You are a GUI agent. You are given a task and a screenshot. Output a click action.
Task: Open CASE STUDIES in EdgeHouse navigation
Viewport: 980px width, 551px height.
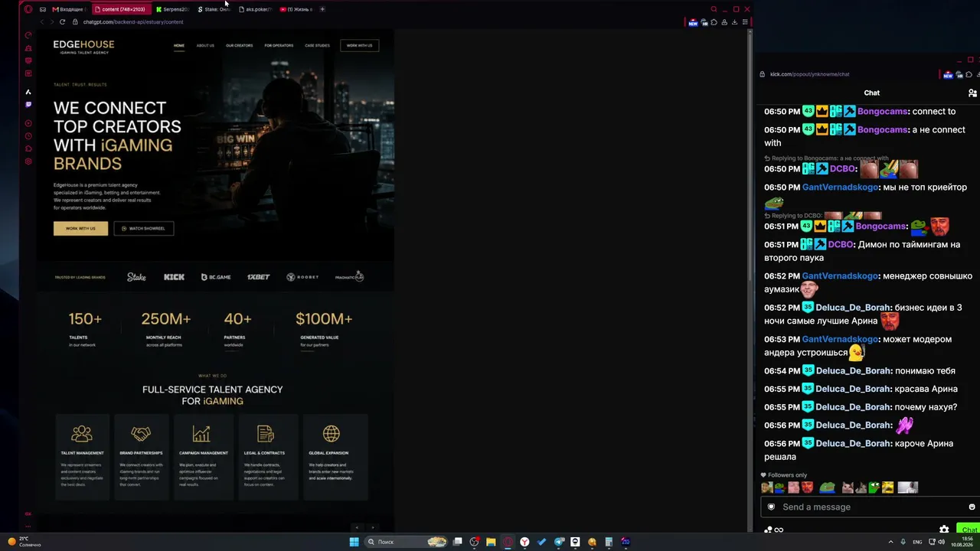tap(317, 46)
